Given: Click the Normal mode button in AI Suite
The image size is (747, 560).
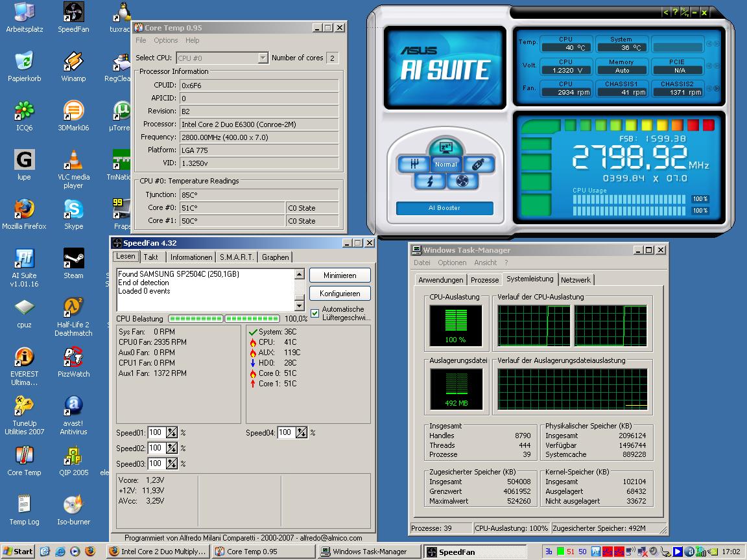Looking at the screenshot, I should [x=446, y=164].
